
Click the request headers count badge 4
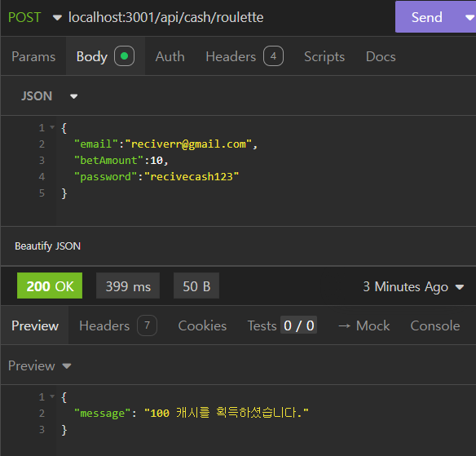(273, 56)
